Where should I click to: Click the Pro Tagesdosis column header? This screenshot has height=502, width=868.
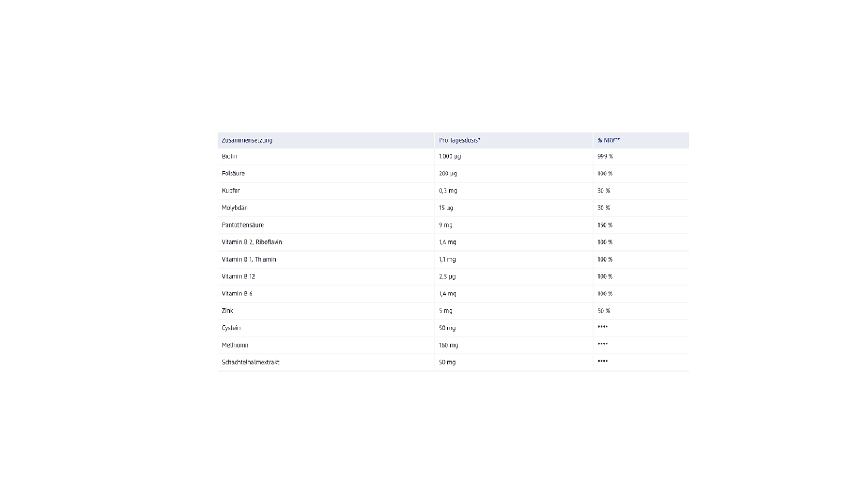(x=459, y=140)
